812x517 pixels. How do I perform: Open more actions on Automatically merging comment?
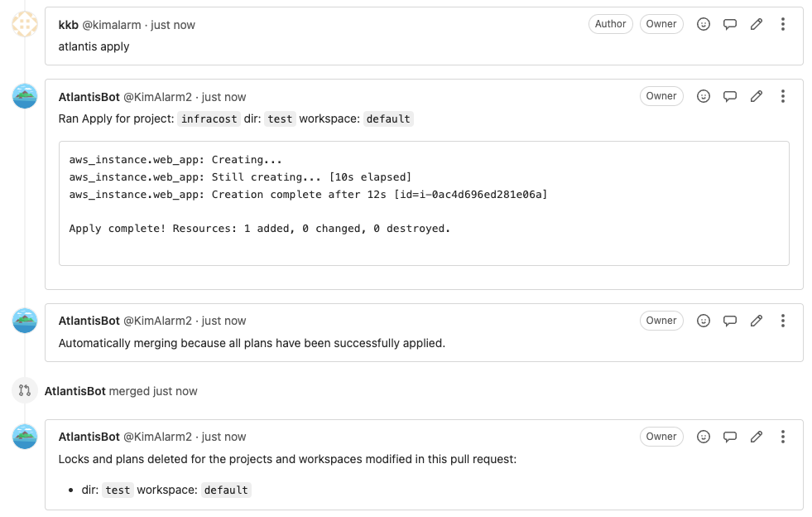[782, 321]
